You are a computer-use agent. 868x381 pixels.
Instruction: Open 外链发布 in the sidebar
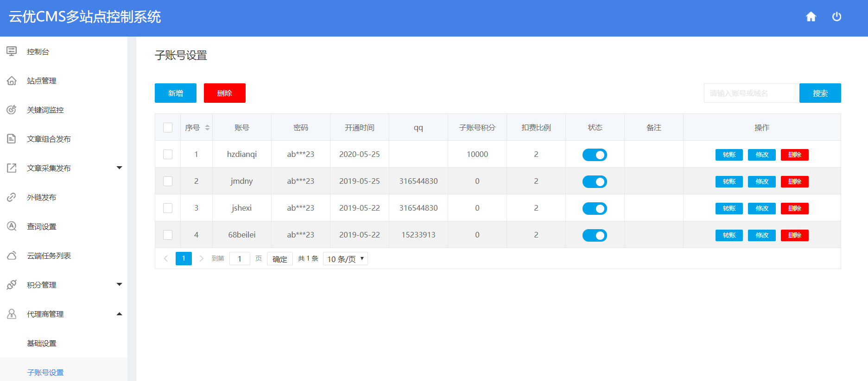[42, 197]
